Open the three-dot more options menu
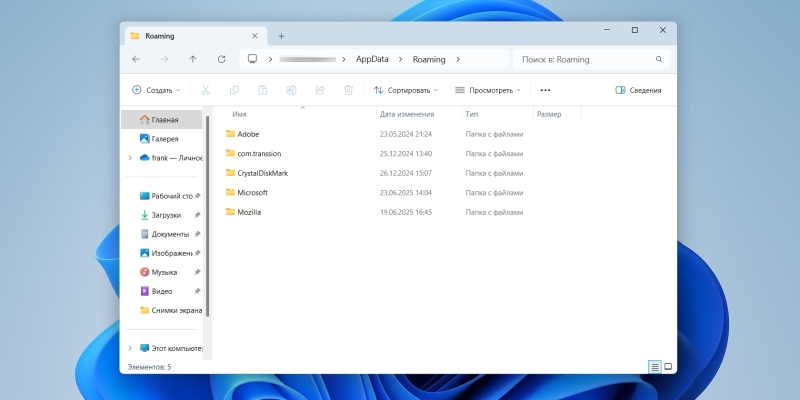The image size is (800, 400). (x=545, y=90)
